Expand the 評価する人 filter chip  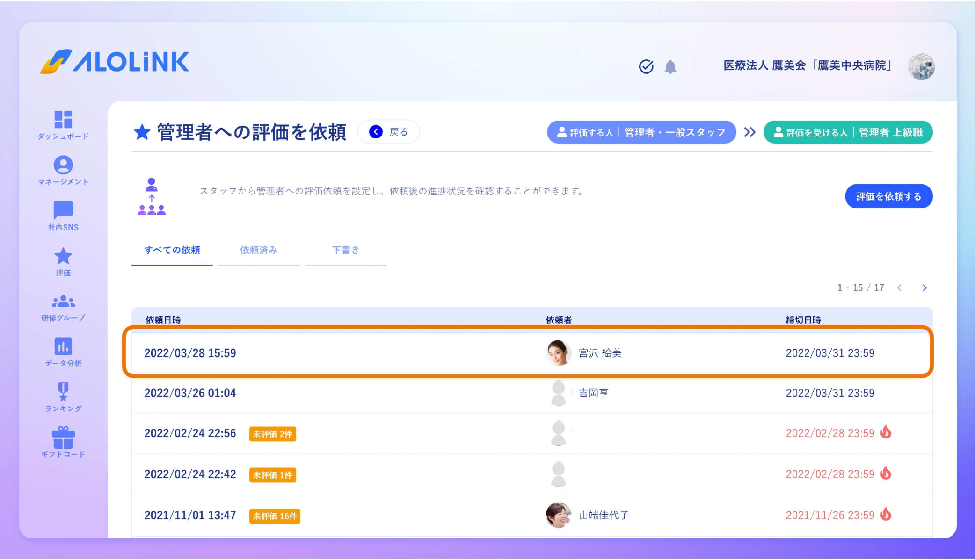[x=641, y=132]
